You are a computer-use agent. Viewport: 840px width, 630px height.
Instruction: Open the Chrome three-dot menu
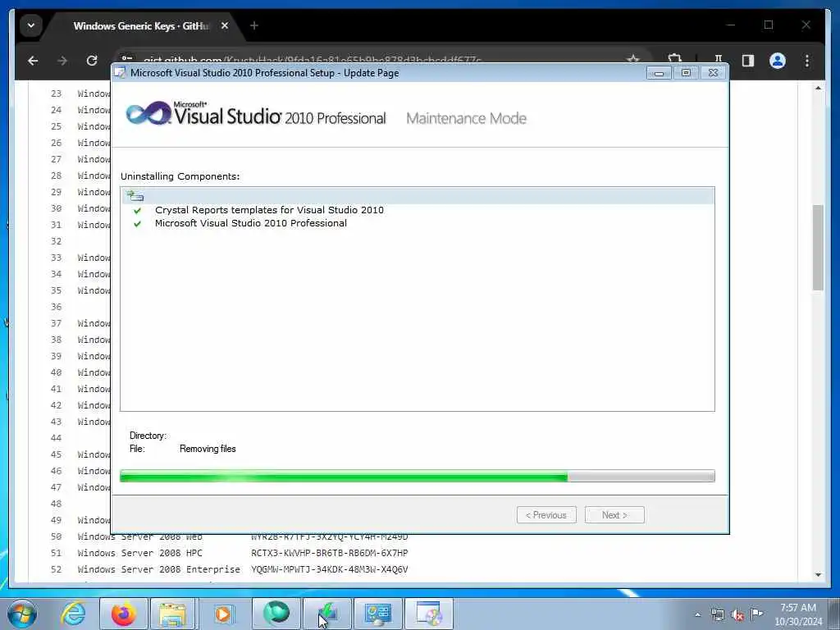pos(807,61)
